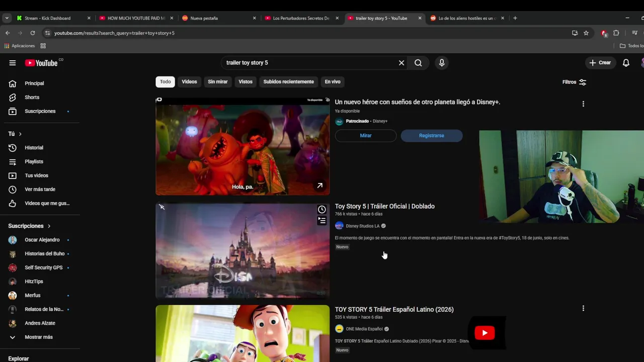The height and width of the screenshot is (362, 644).
Task: Click the Crear button
Action: [600, 63]
